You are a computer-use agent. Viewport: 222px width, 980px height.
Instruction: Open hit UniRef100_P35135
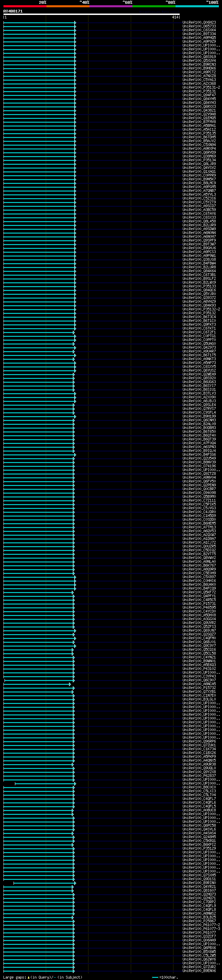tap(199, 133)
